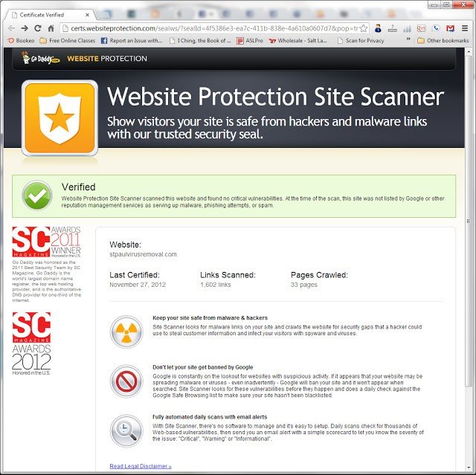The height and width of the screenshot is (475, 476).
Task: Click the orange shield security seal
Action: point(59,118)
